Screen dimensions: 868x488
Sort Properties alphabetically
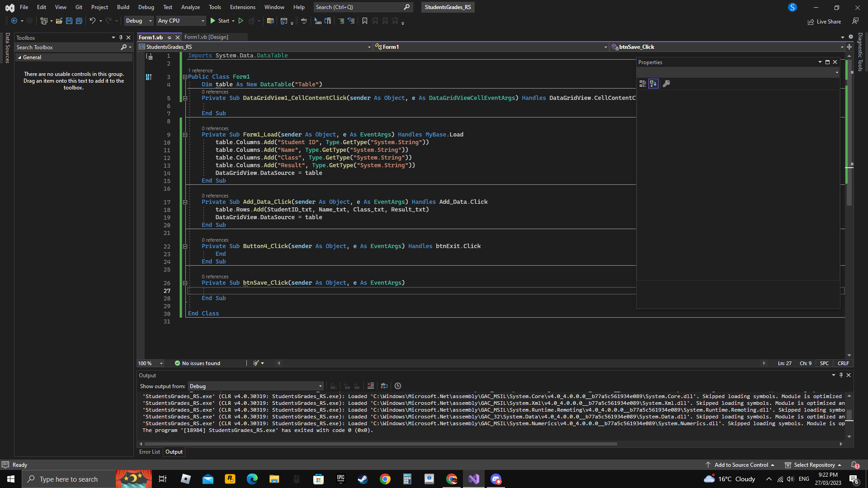(x=653, y=84)
